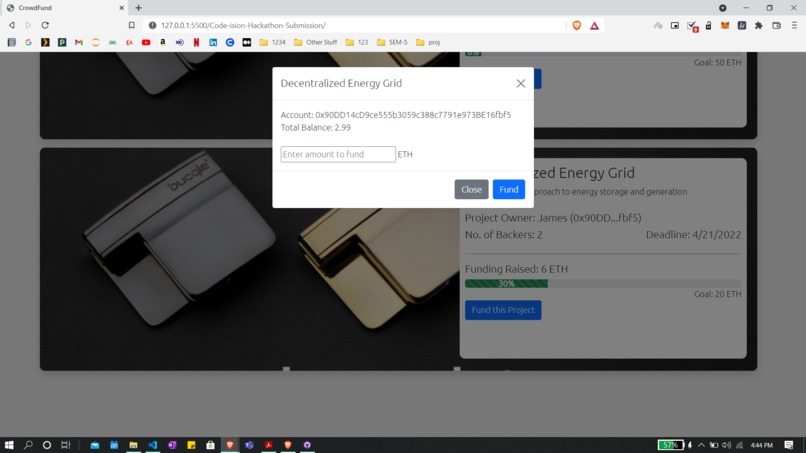The image size is (806, 453).
Task: Open the Google bookmark
Action: pos(28,42)
